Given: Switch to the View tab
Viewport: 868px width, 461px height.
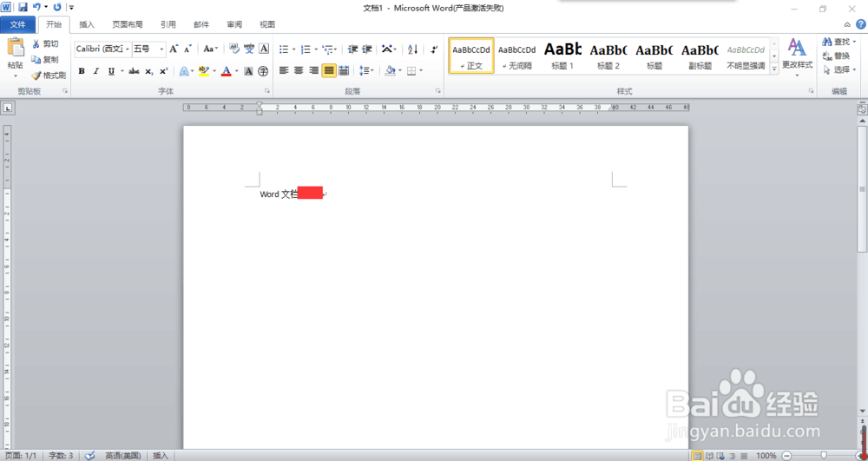Looking at the screenshot, I should click(x=267, y=24).
